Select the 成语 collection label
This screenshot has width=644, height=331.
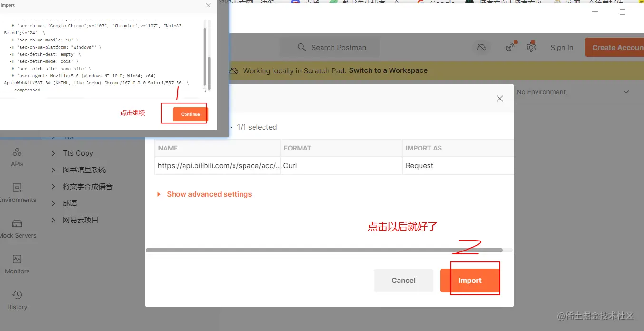(70, 203)
